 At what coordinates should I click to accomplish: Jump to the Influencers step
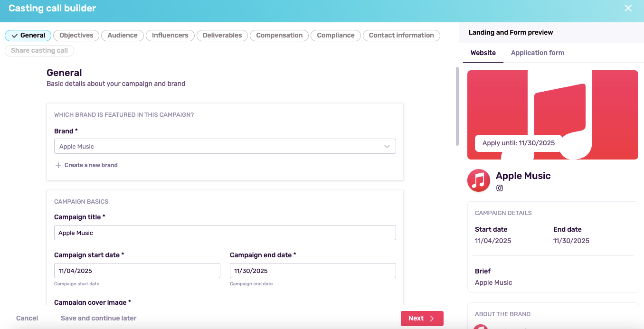[170, 36]
